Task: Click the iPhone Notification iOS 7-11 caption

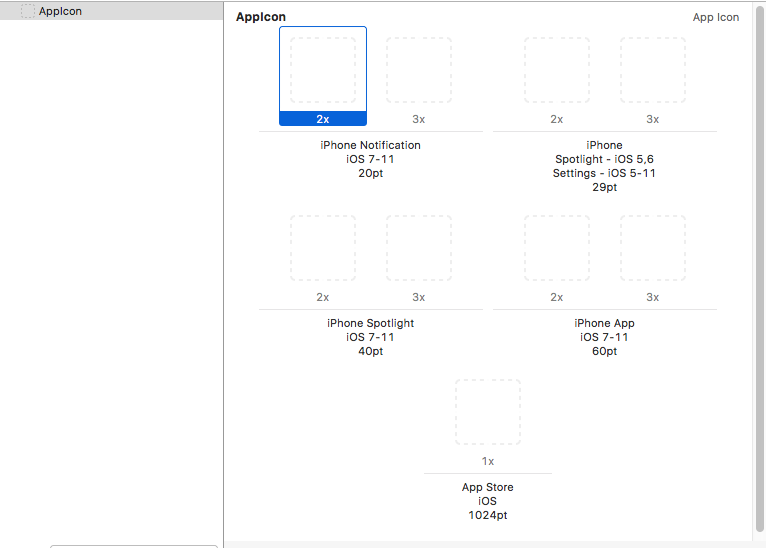Action: (x=370, y=159)
